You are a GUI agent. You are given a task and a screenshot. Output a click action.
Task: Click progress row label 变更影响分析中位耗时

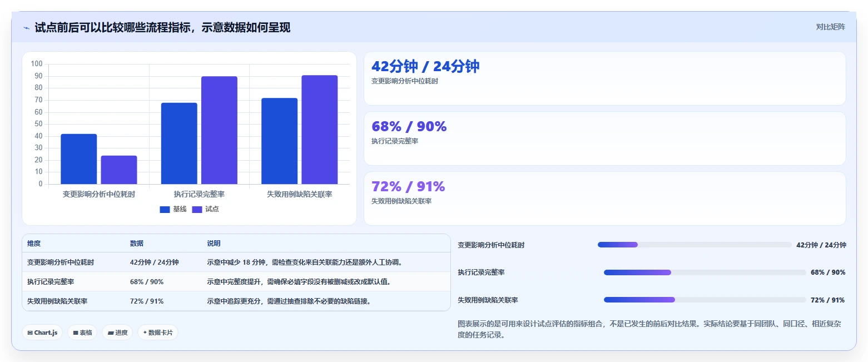click(491, 245)
